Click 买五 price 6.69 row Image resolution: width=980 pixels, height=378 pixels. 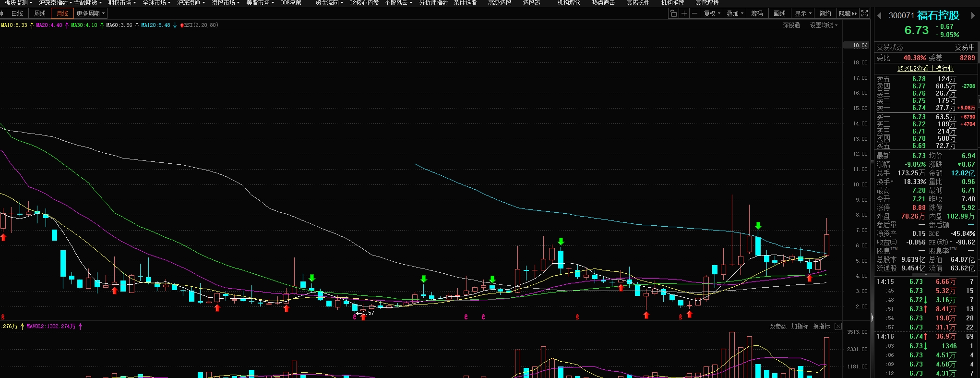tap(925, 146)
